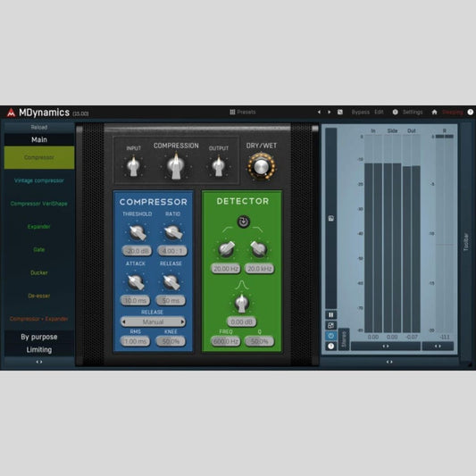Select previous Release mode arrow
Screen dimensions: 476x476
(124, 322)
